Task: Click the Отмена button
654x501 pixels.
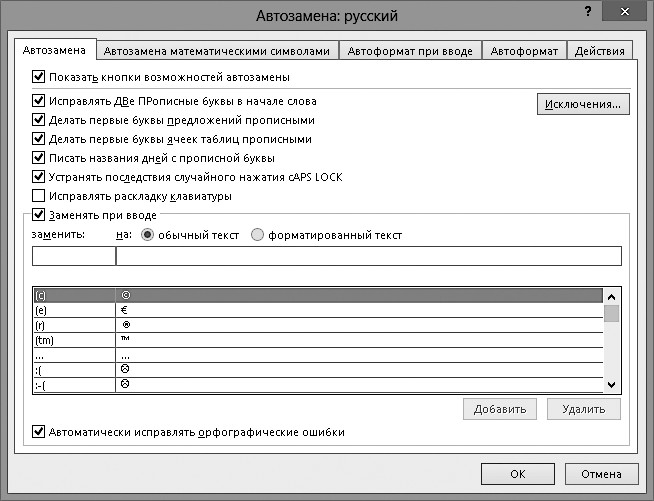Action: (602, 475)
